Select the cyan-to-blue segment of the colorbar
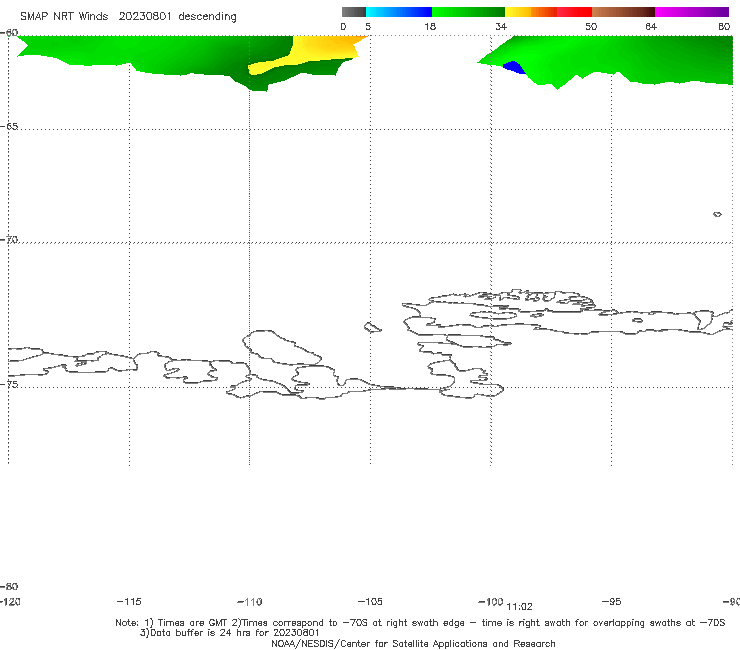The width and height of the screenshot is (740, 650). click(399, 12)
